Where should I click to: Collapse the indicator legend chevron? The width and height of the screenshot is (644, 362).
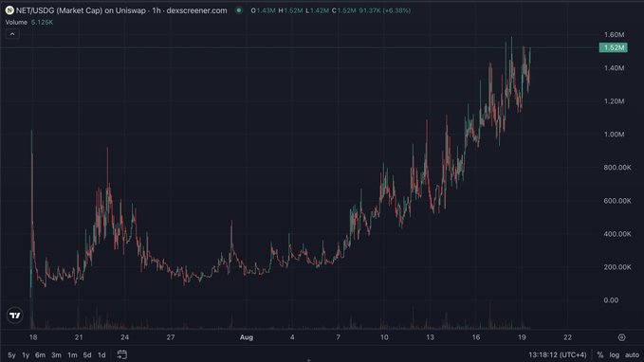pyautogui.click(x=12, y=34)
